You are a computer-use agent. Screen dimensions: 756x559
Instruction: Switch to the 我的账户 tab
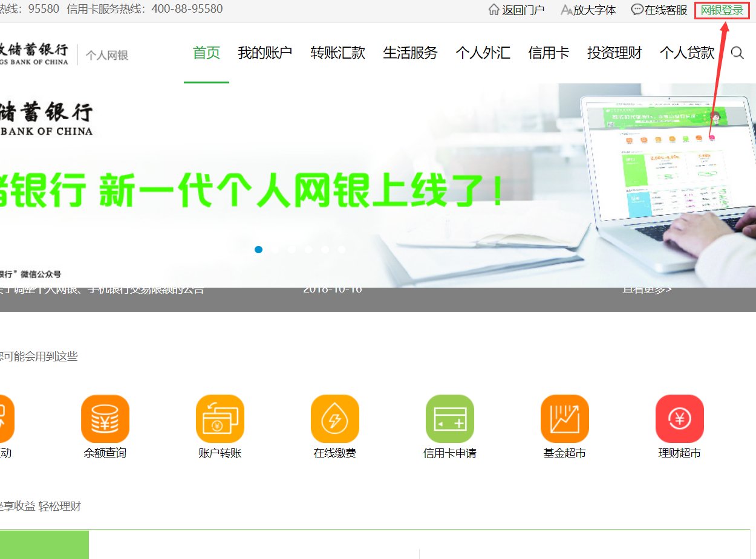[265, 53]
